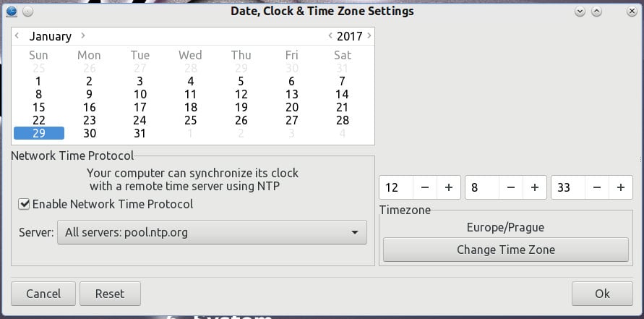The image size is (644, 319).
Task: Go to the next year arrow
Action: click(369, 35)
